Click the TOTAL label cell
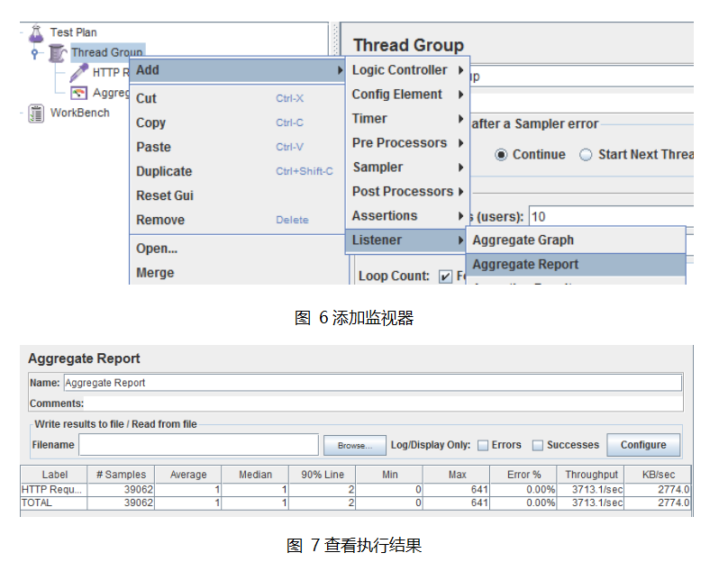The image size is (728, 562). tap(54, 503)
